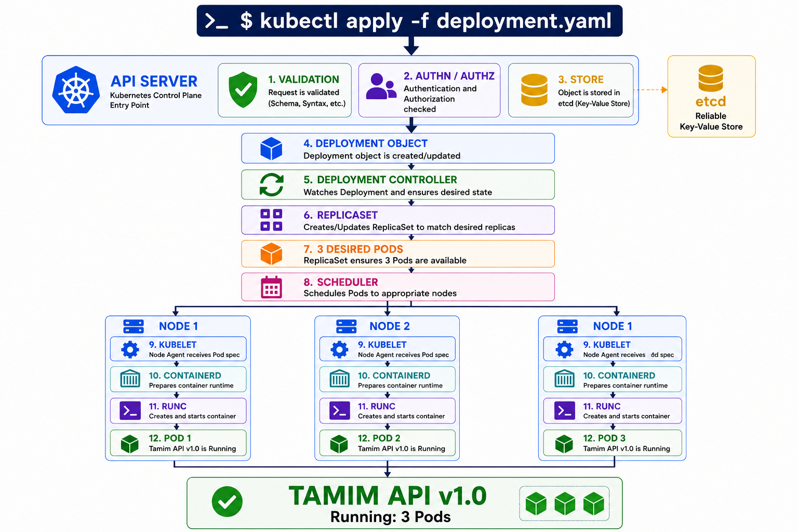Click the green refresh Deployment Controller icon
Image resolution: width=798 pixels, height=532 pixels.
tap(272, 184)
